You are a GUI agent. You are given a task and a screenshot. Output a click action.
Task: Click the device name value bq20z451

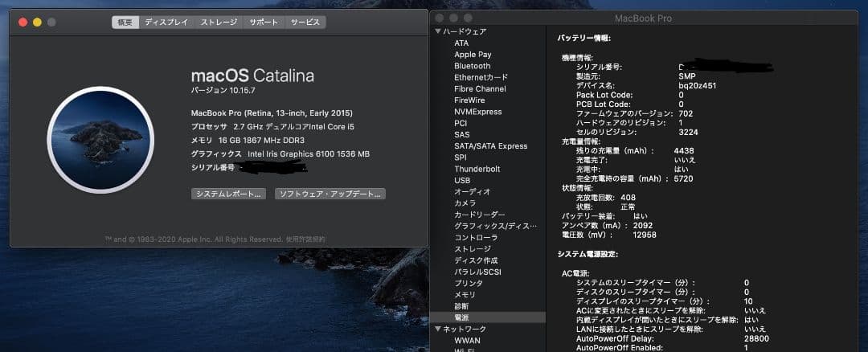698,85
